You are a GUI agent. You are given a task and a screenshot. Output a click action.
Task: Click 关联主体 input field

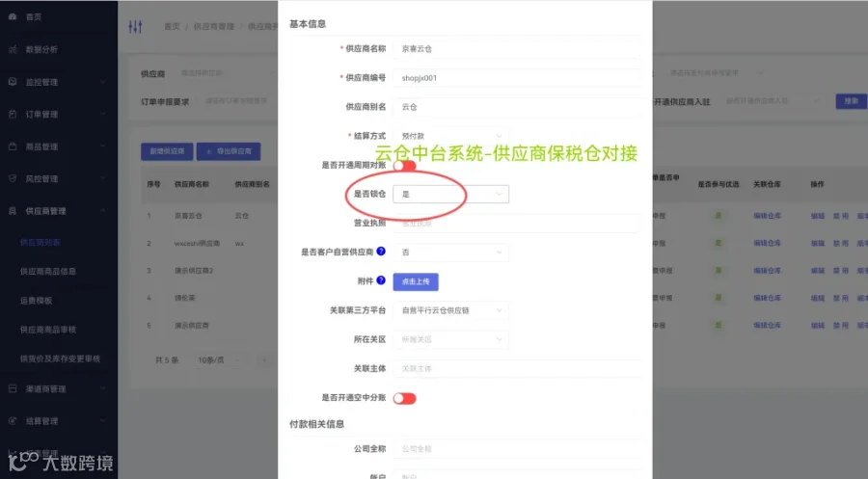coord(517,368)
